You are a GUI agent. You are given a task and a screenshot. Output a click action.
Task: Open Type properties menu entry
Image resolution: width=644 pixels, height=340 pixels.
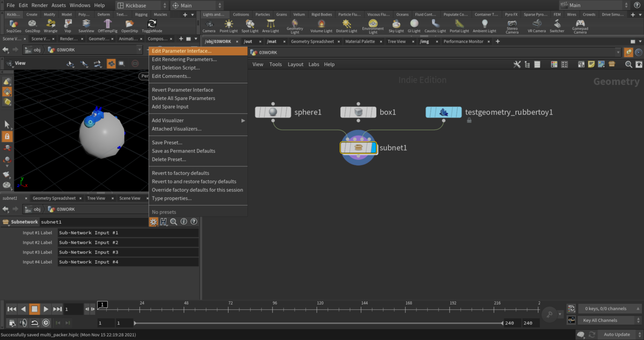tap(197, 198)
